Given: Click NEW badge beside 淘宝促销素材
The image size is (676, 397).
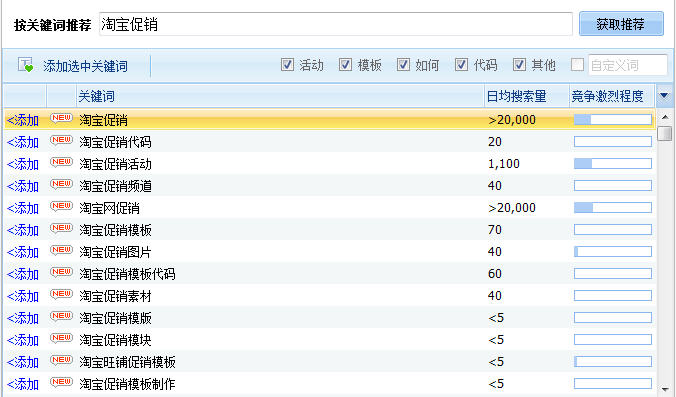Looking at the screenshot, I should click(x=61, y=294).
